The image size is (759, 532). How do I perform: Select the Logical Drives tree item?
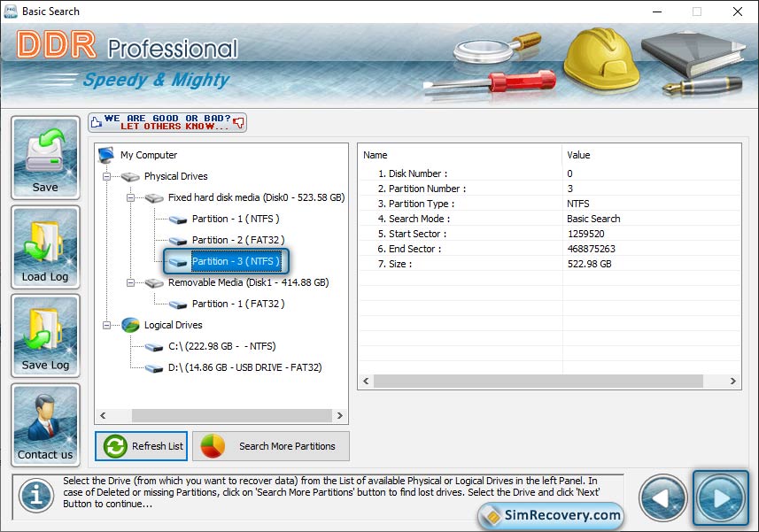[174, 326]
